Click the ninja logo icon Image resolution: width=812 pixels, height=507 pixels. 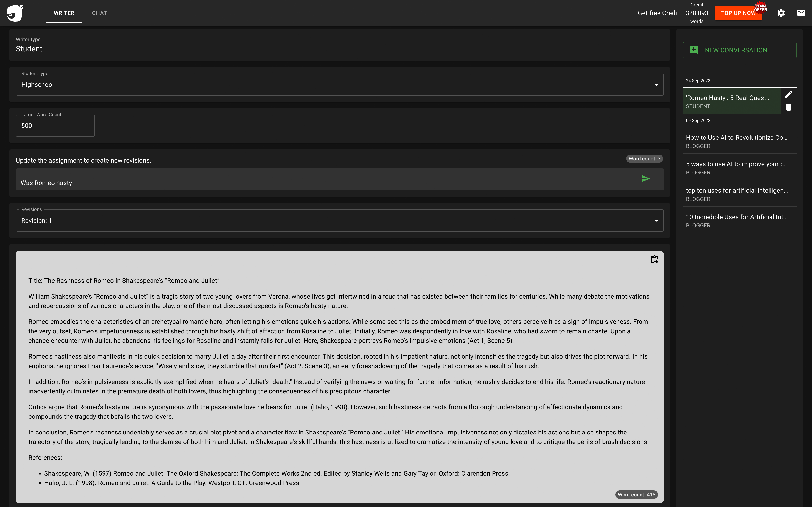click(15, 13)
